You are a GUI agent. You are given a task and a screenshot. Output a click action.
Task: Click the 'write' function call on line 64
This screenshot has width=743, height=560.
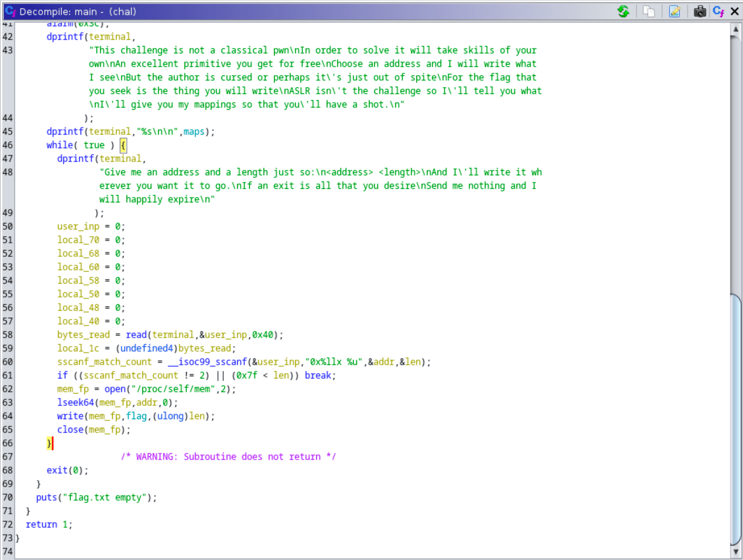70,416
